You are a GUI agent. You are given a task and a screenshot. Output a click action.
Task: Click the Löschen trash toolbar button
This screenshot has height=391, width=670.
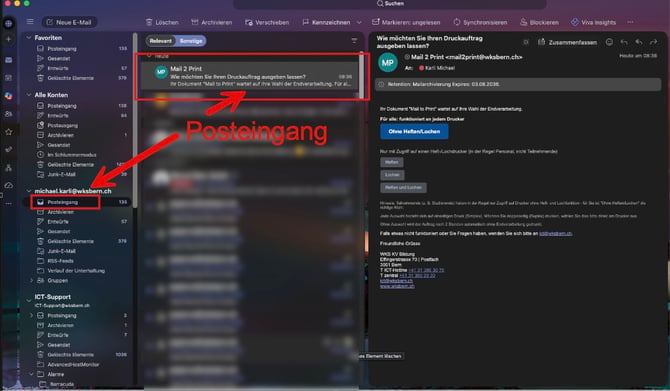tap(162, 22)
